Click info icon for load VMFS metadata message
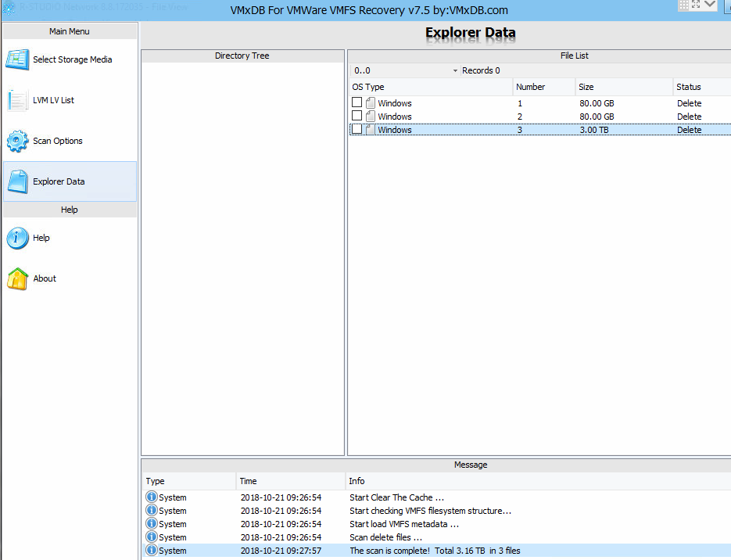This screenshot has width=731, height=560. click(x=151, y=523)
